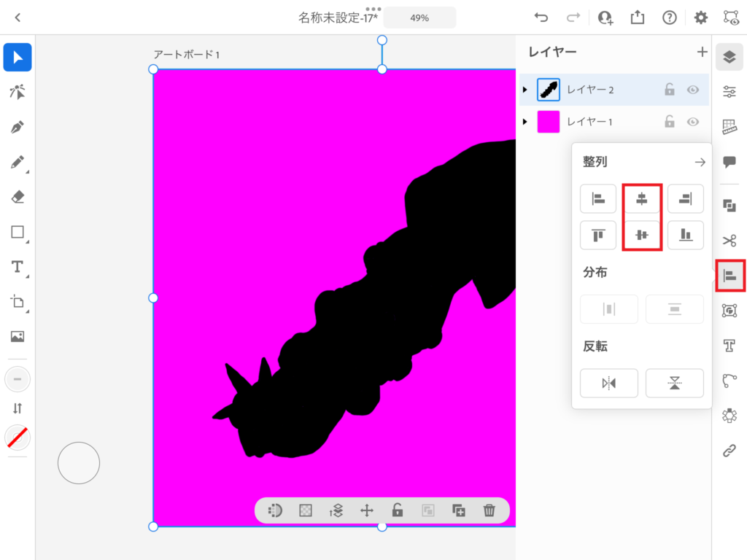
Task: Open the Precision ruler panel
Action: 729,127
